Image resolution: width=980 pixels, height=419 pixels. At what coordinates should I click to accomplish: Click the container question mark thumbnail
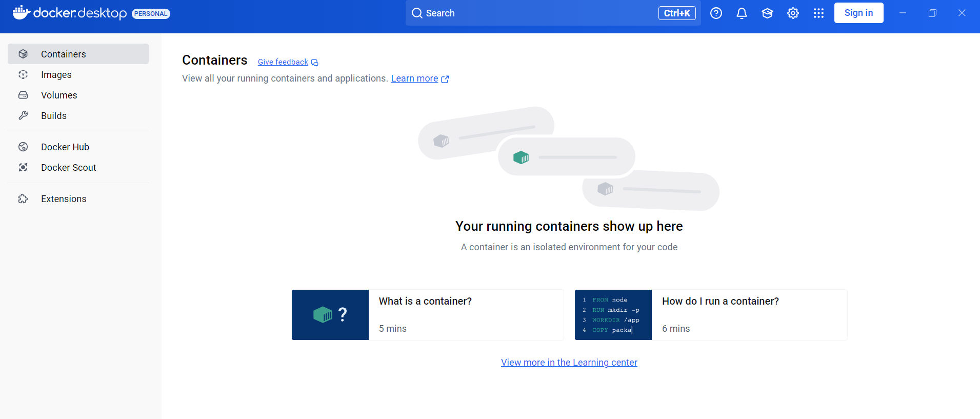pyautogui.click(x=330, y=315)
